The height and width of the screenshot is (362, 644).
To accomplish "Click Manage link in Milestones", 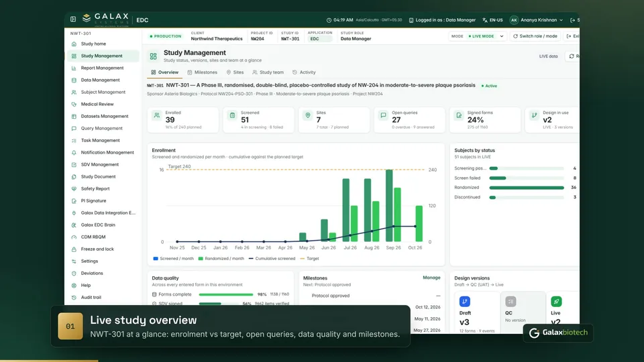I will tap(431, 278).
